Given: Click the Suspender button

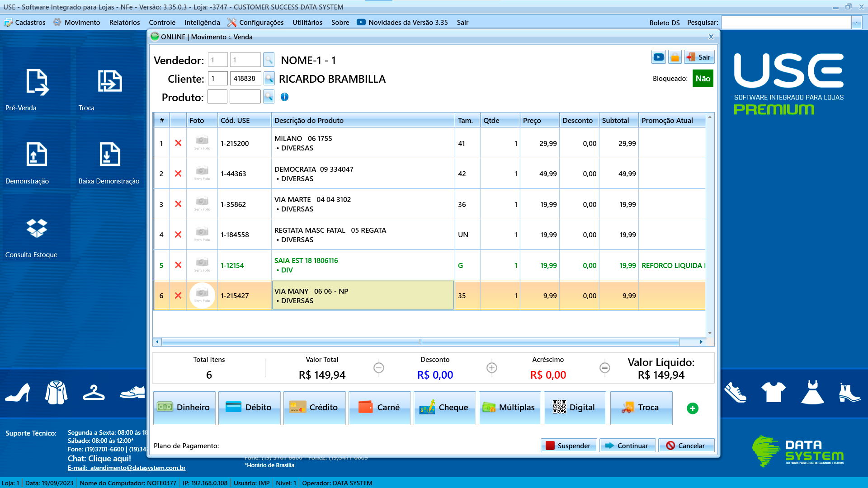Looking at the screenshot, I should click(x=569, y=446).
